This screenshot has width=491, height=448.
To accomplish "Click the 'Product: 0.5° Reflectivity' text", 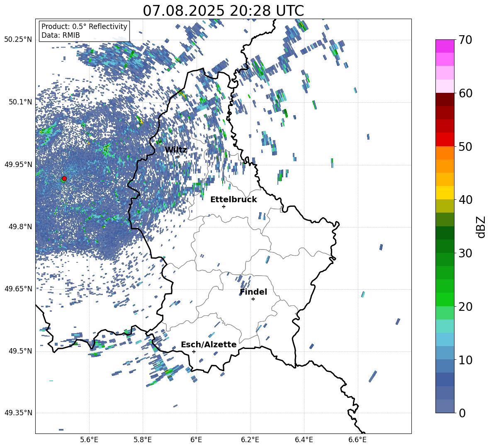I will [84, 27].
